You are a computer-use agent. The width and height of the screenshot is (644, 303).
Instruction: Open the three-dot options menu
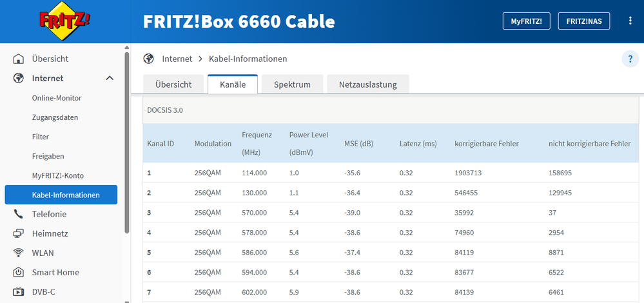(630, 21)
